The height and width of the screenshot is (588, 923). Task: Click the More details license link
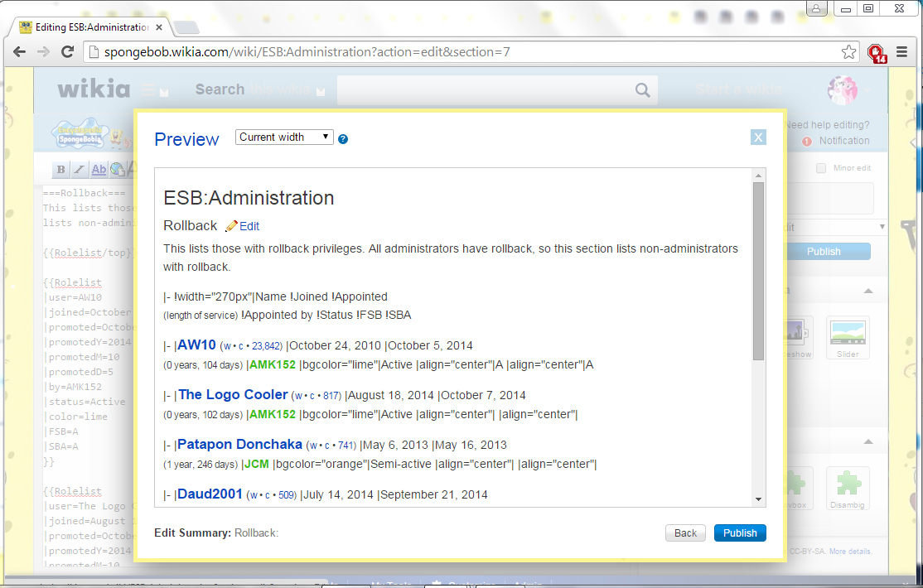(851, 552)
